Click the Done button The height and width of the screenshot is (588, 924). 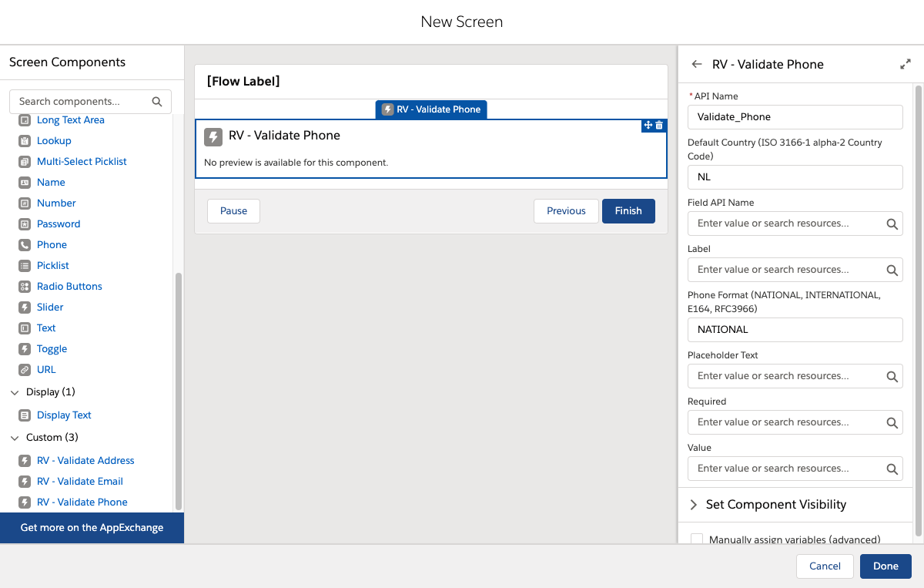[x=885, y=566]
